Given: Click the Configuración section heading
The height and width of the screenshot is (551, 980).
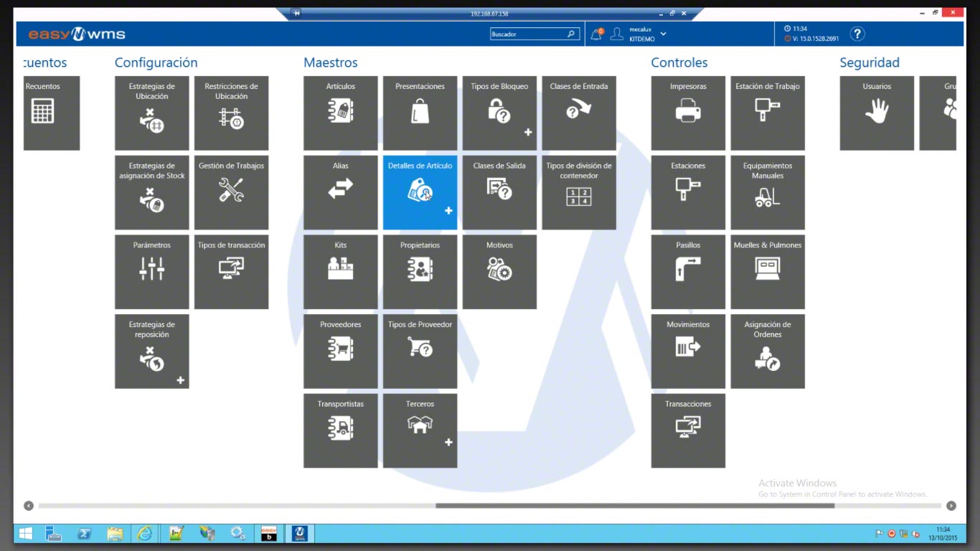Looking at the screenshot, I should [x=156, y=63].
